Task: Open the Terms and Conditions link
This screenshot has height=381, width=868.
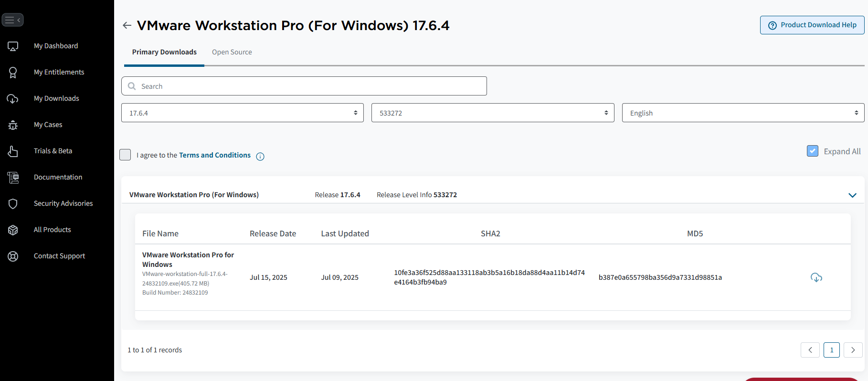Action: click(215, 155)
